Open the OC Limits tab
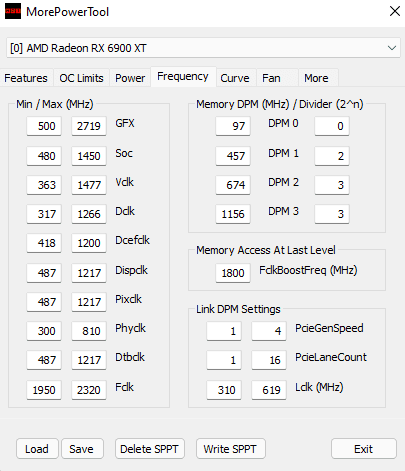Viewport: 405px width, 471px height. pyautogui.click(x=81, y=78)
